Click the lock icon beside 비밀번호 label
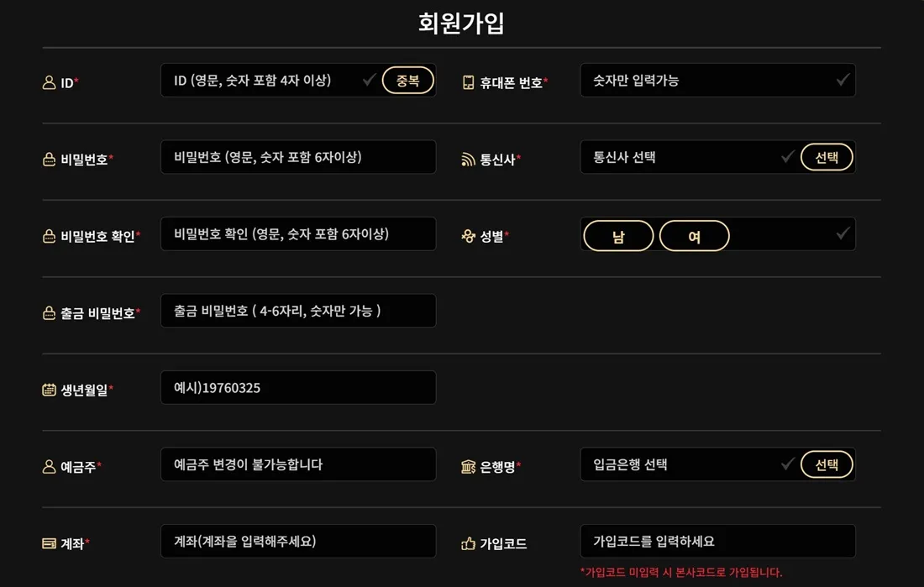This screenshot has height=587, width=924. [x=49, y=160]
